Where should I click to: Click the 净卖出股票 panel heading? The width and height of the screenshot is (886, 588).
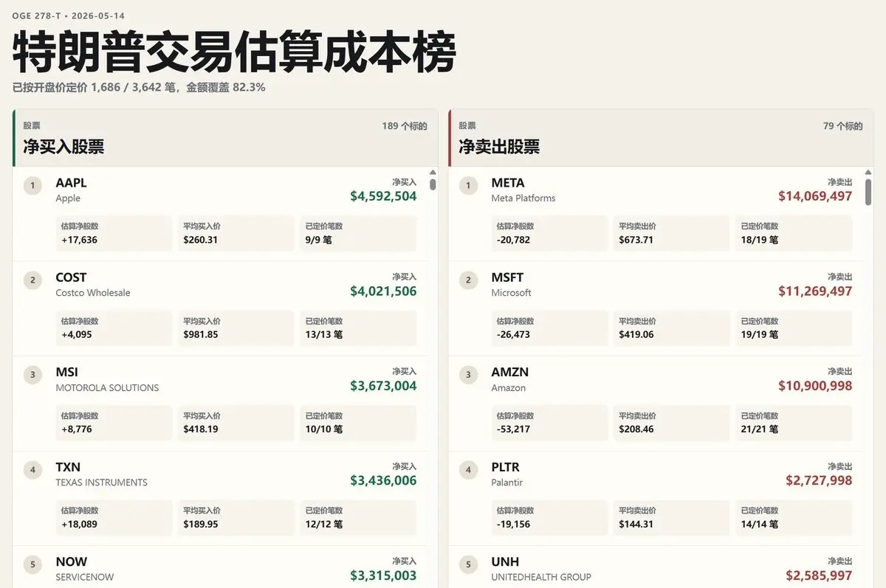coord(499,147)
